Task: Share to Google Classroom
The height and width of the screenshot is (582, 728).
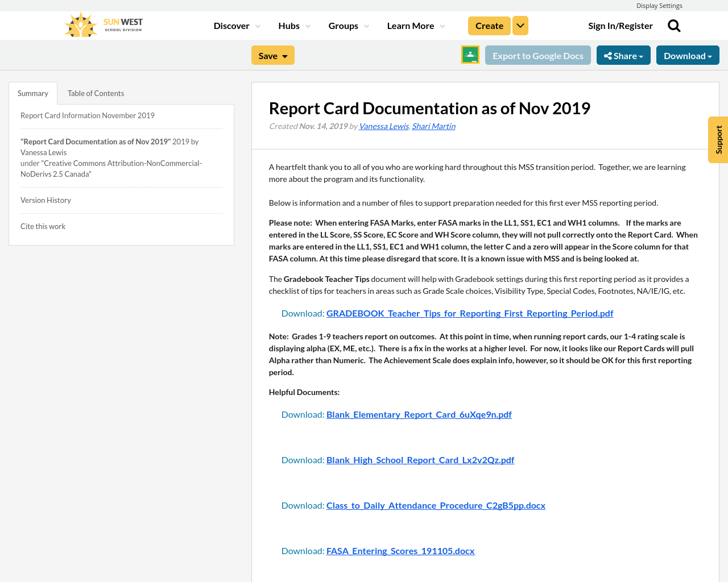Action: pyautogui.click(x=469, y=55)
